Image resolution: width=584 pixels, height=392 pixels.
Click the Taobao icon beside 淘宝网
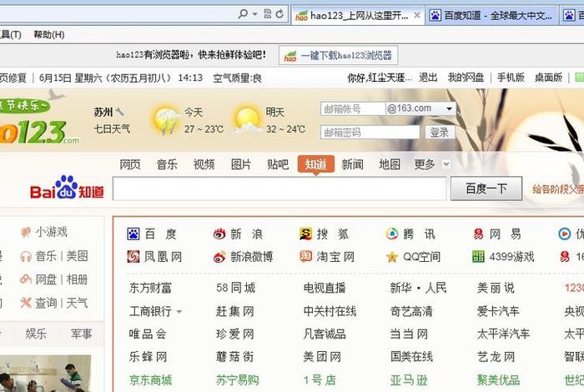tap(306, 256)
